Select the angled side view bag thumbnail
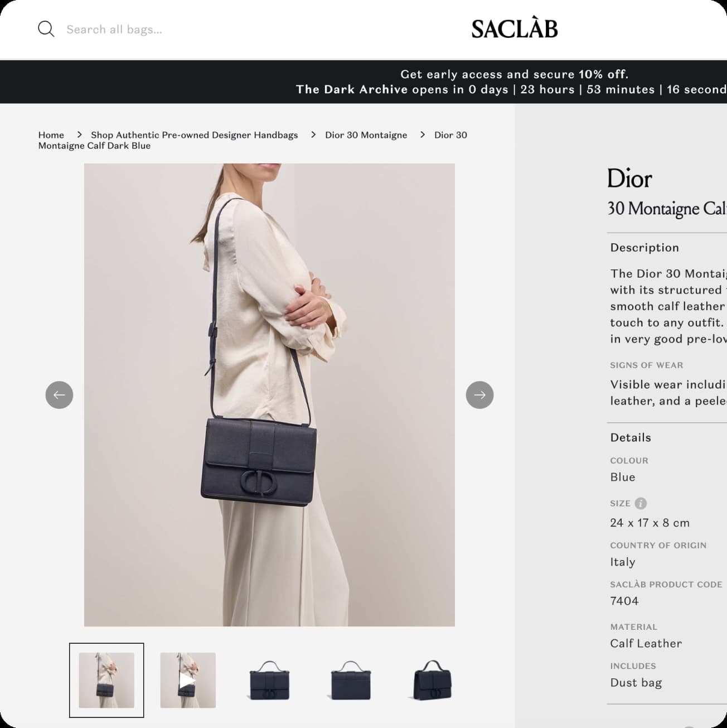Screen dimensions: 727x728 point(432,680)
